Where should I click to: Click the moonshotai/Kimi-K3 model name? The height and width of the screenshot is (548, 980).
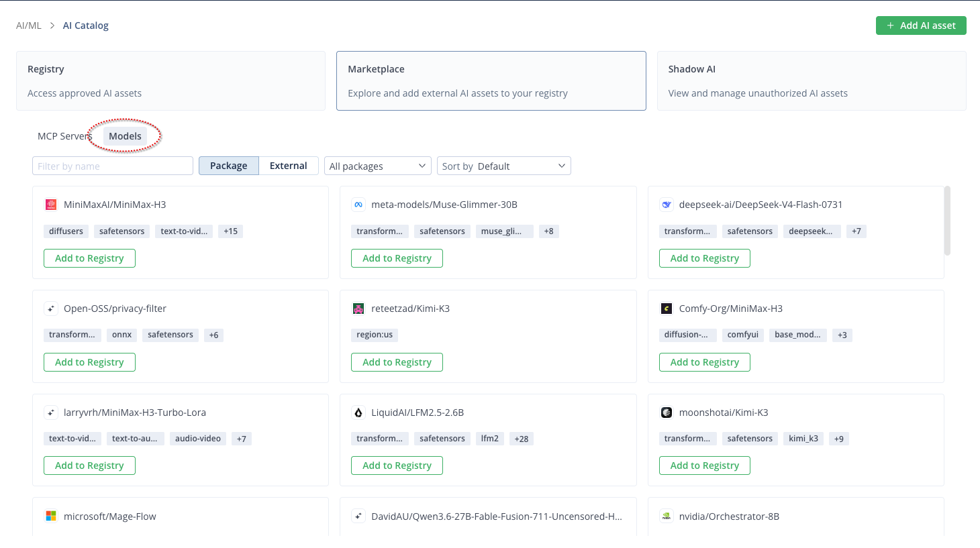[724, 413]
